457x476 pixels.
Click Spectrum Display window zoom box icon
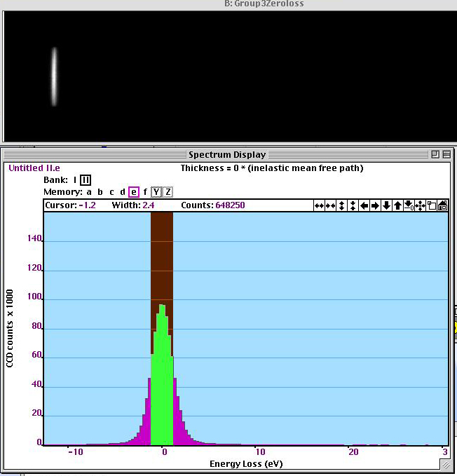coord(435,154)
